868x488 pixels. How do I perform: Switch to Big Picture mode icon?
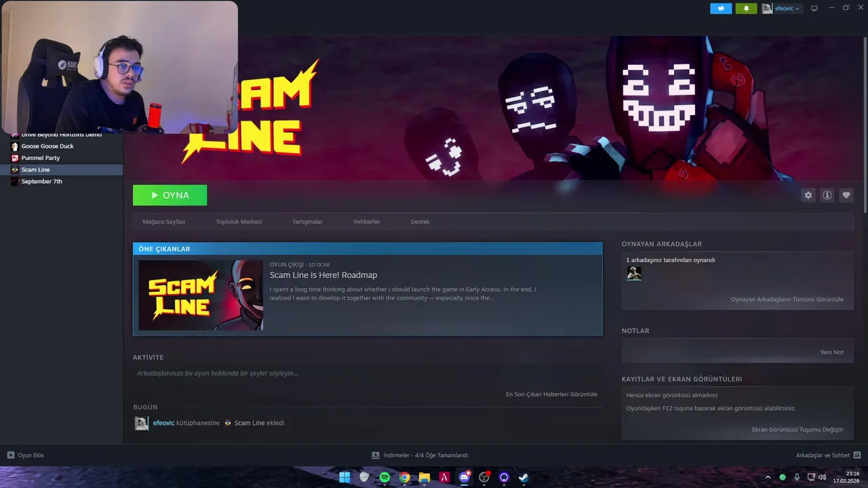pyautogui.click(x=814, y=9)
